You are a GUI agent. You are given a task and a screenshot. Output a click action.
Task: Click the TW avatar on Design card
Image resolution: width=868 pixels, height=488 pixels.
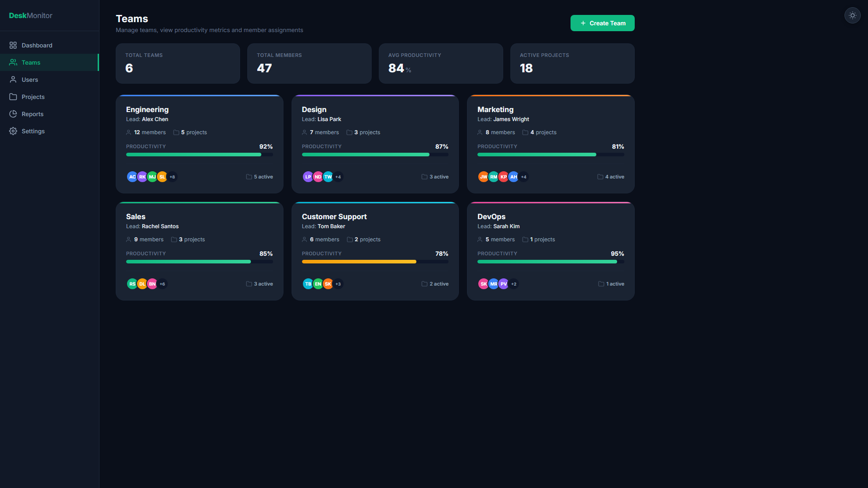328,177
